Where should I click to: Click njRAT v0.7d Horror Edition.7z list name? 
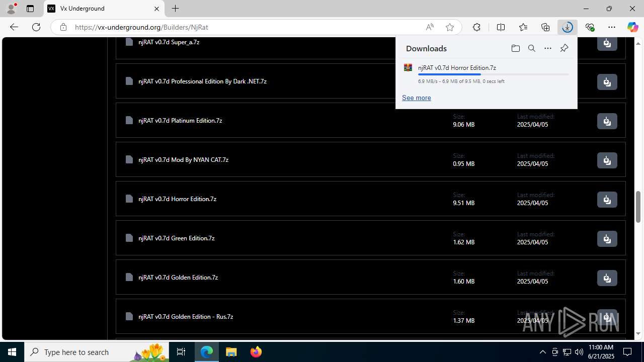coord(177,199)
